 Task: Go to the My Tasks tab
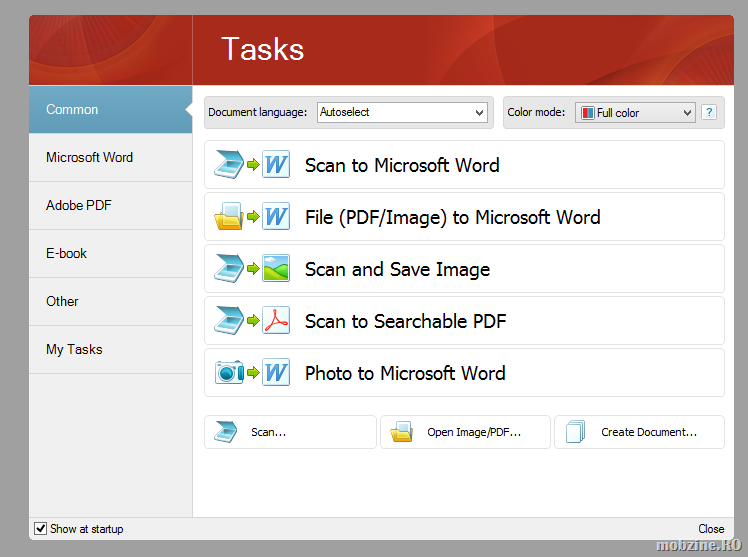coord(74,349)
